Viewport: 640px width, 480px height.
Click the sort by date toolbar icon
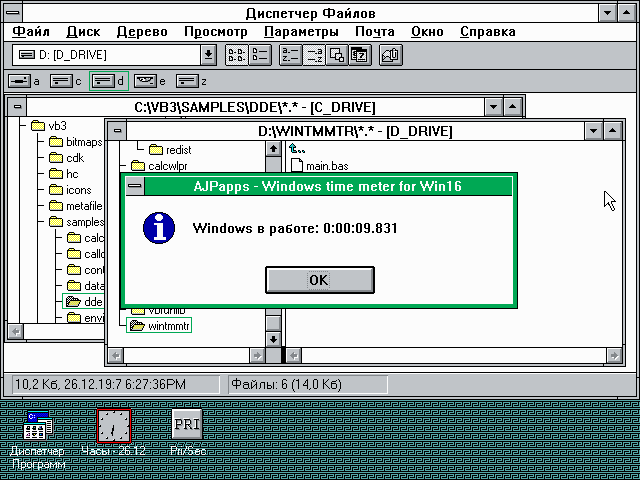click(360, 55)
